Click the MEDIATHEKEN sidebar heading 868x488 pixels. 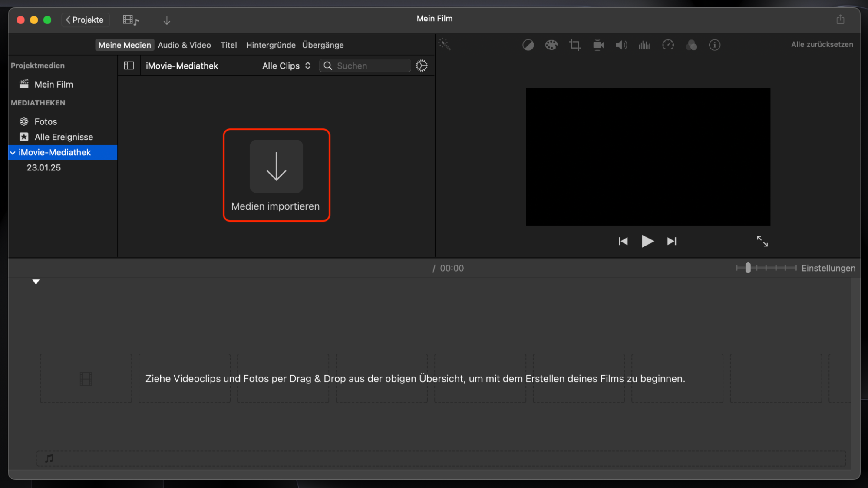point(38,103)
